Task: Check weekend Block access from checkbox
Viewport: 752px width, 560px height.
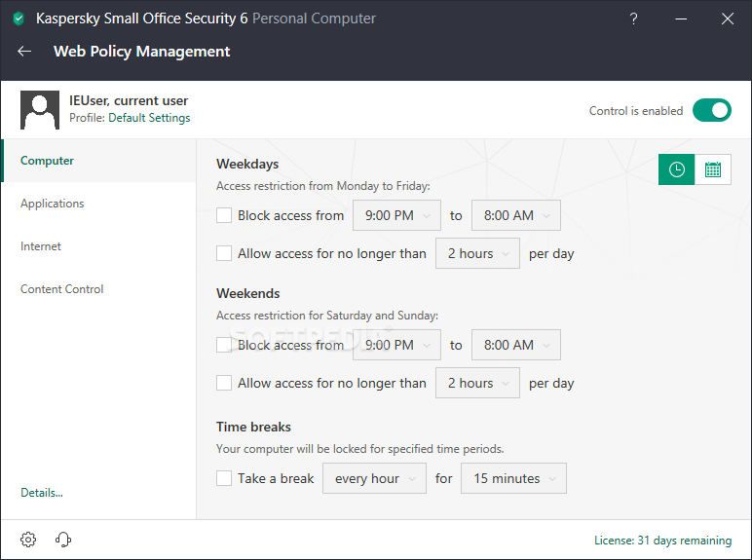Action: point(224,345)
